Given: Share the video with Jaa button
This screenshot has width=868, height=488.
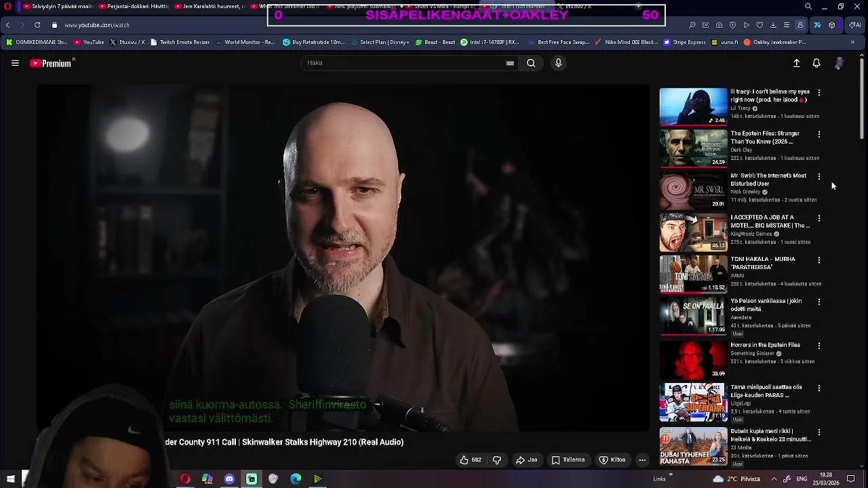Looking at the screenshot, I should [x=527, y=460].
